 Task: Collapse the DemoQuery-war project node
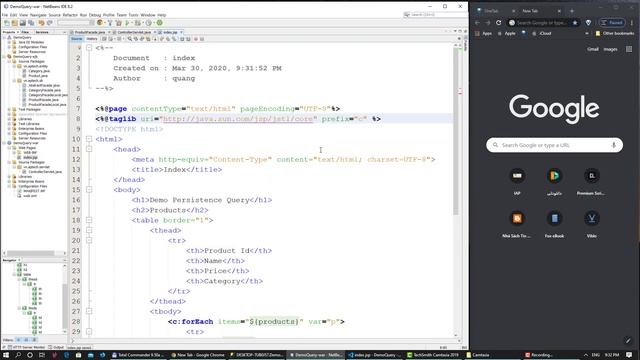coord(4,143)
